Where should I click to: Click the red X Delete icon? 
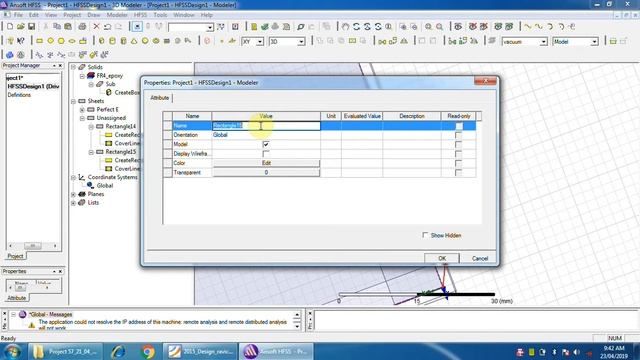coord(96,27)
